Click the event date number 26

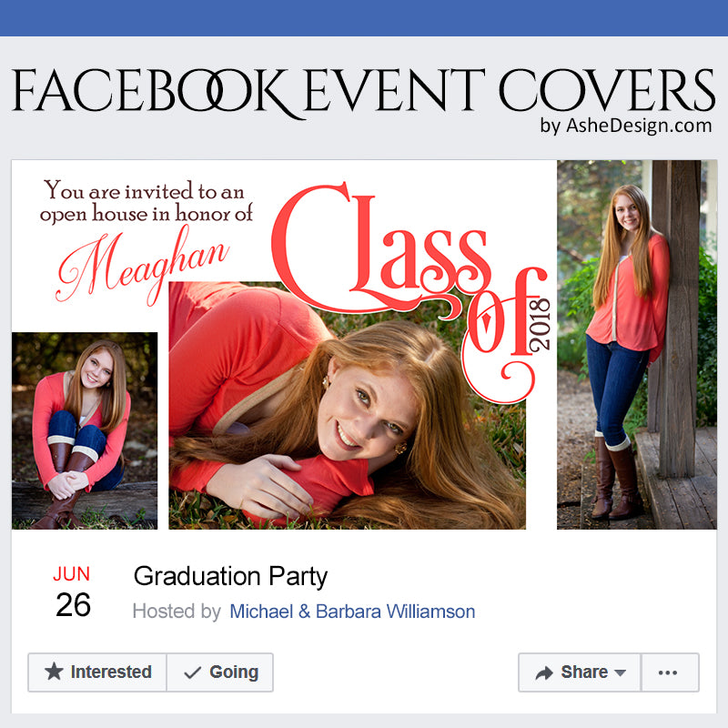click(73, 605)
